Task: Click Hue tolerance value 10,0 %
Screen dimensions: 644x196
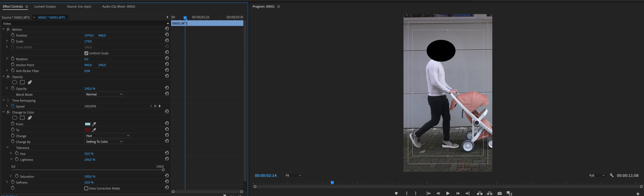Action: click(x=89, y=154)
